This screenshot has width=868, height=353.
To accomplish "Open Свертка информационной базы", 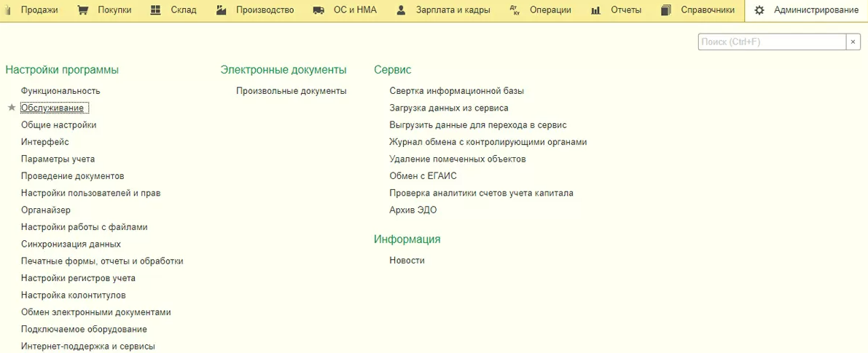I will 456,91.
